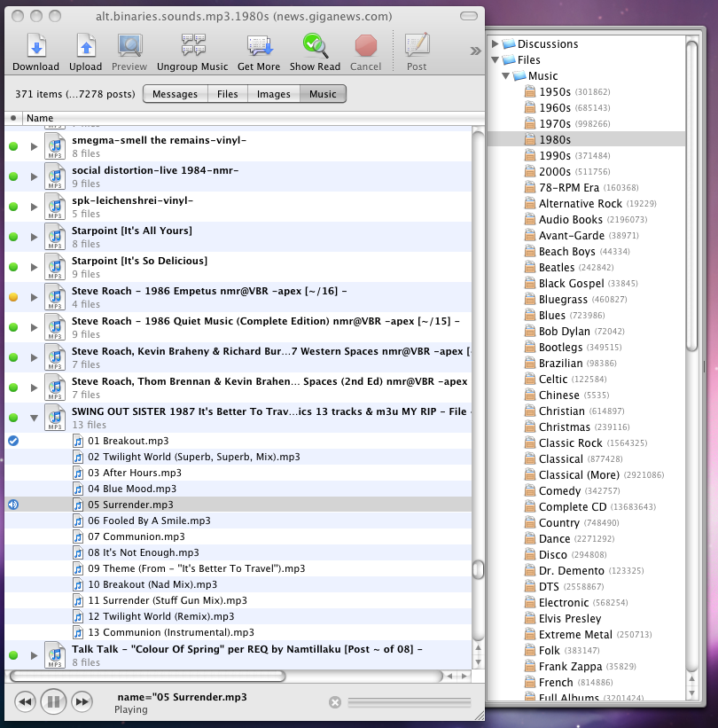Select 11 Surrender (Stuff Gun Mix).mp3
718x728 pixels.
coord(238,600)
